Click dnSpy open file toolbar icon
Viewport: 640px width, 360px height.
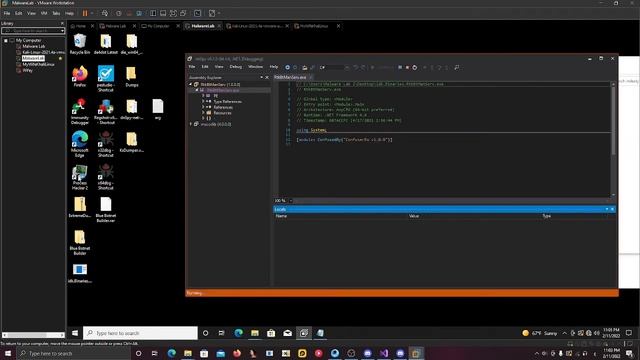coord(304,67)
